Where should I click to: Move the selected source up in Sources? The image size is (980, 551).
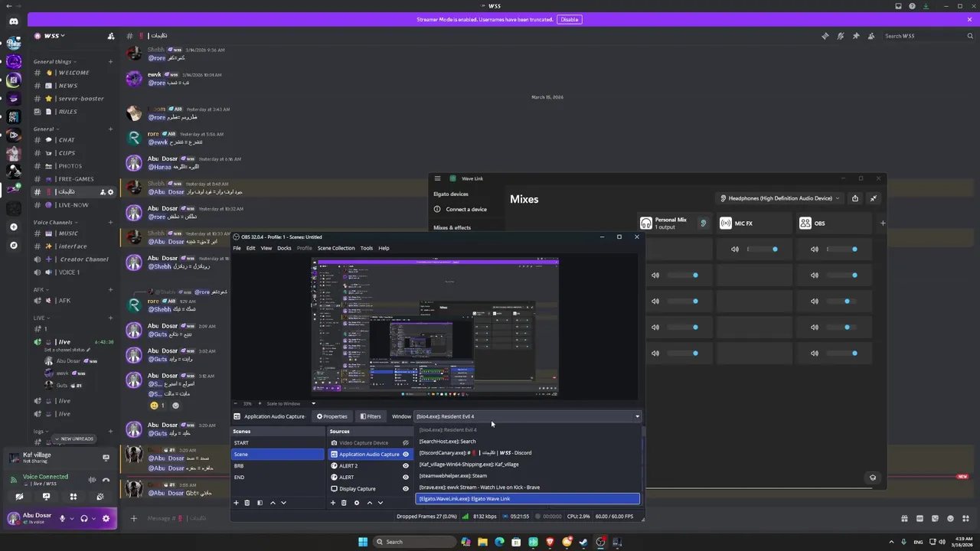pyautogui.click(x=369, y=503)
